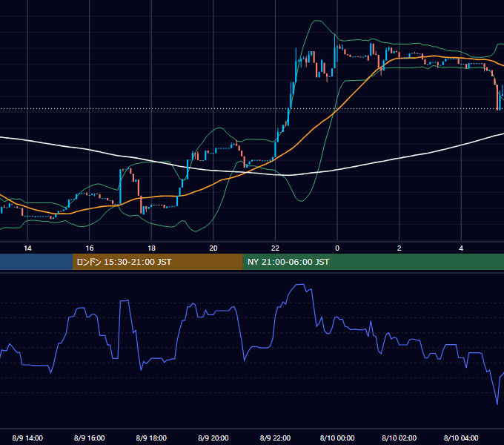Click the time axis label 22
The image size is (504, 445).
tap(275, 248)
